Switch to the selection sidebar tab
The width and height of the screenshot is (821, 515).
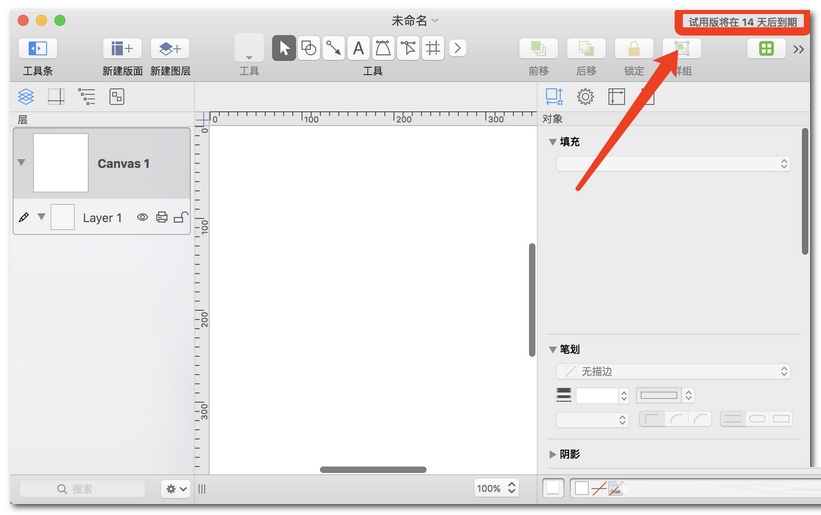coord(117,96)
